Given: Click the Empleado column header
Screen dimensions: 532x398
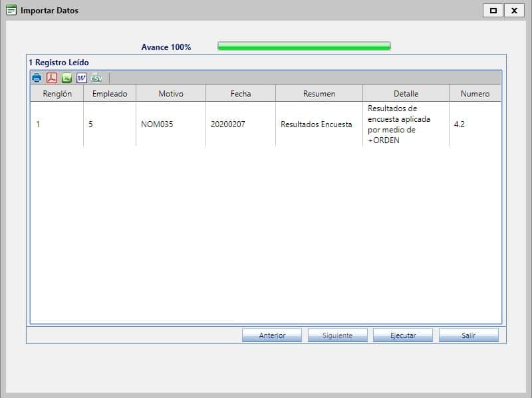Looking at the screenshot, I should tap(110, 94).
